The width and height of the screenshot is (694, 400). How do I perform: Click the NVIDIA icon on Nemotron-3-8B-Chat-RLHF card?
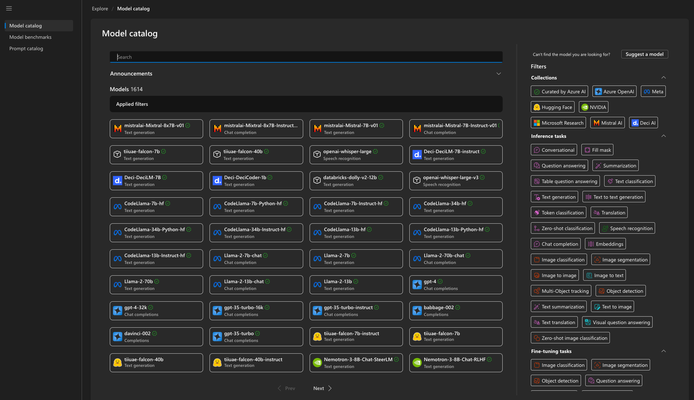pyautogui.click(x=417, y=363)
